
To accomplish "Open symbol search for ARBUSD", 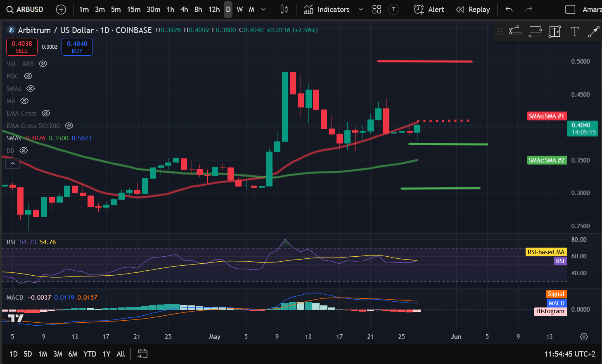I will 25,9.
